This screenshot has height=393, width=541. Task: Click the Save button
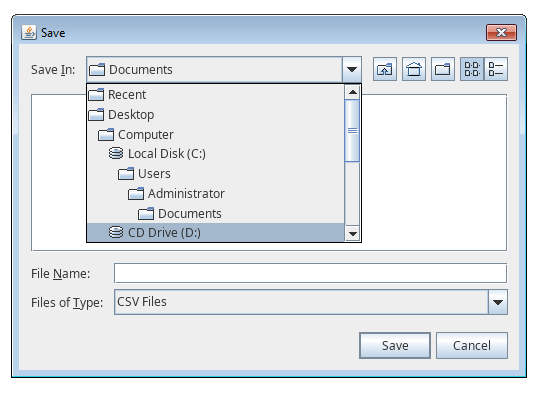(x=395, y=345)
